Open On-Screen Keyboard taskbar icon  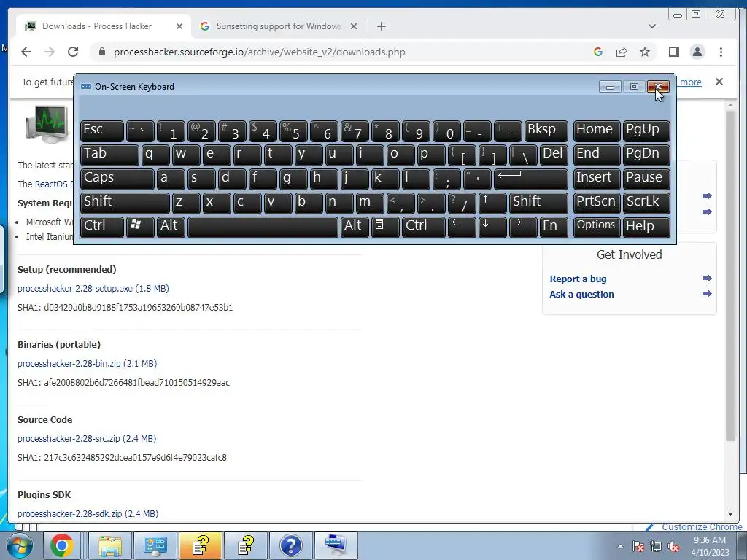click(x=336, y=545)
